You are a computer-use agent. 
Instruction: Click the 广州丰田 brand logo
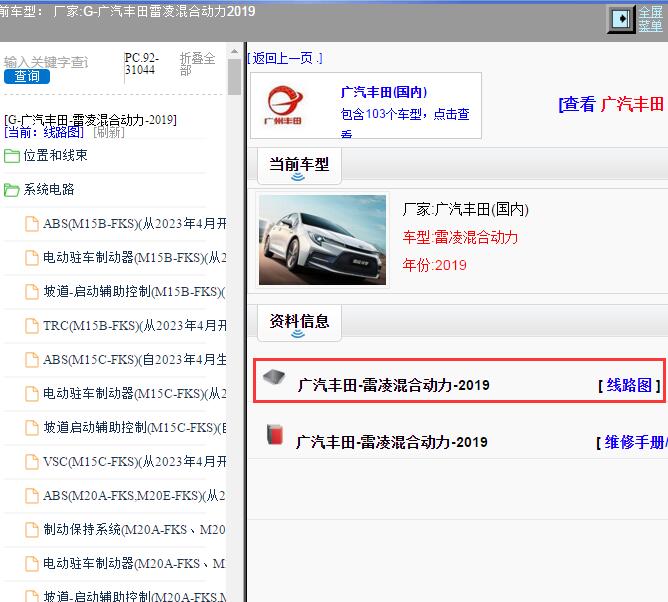click(x=285, y=105)
